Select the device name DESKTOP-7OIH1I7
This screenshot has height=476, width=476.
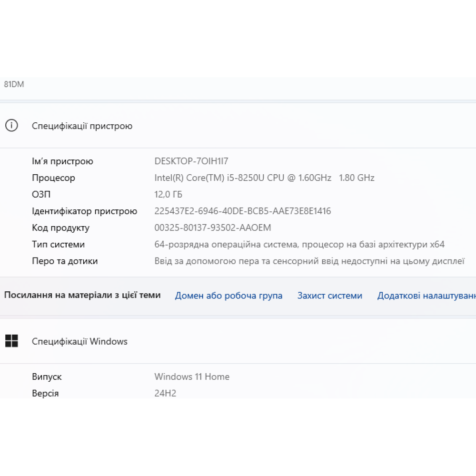191,161
